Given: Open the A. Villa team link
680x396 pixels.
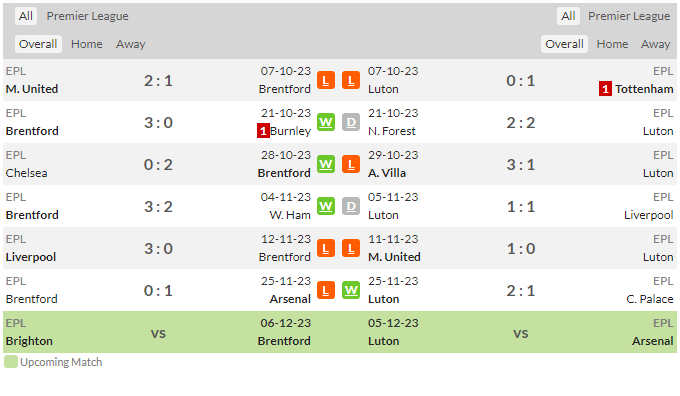Looking at the screenshot, I should pyautogui.click(x=387, y=173).
